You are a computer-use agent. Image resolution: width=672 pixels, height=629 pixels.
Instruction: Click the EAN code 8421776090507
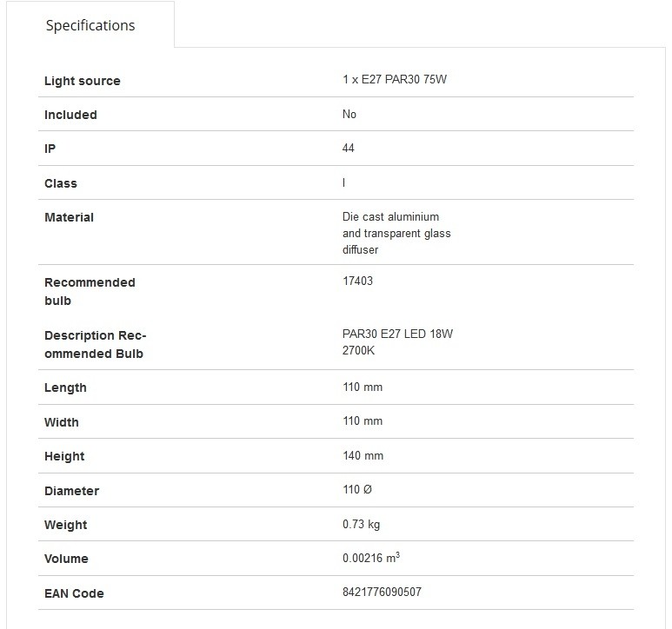pyautogui.click(x=382, y=592)
